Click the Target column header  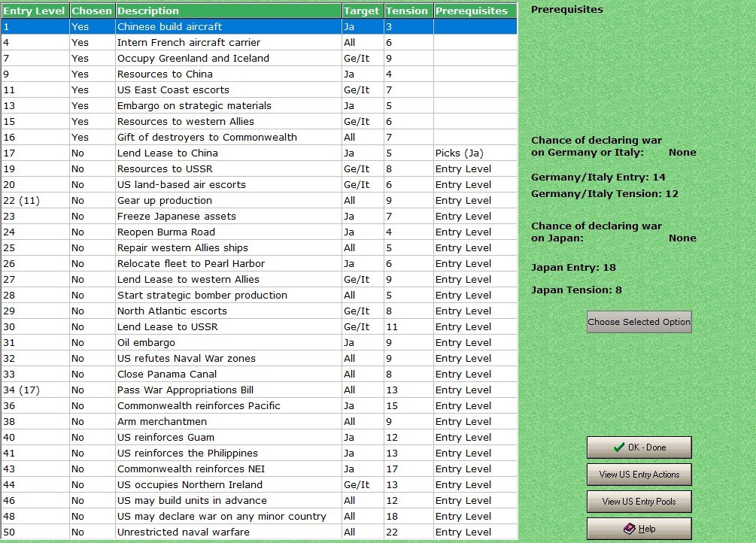coord(363,11)
